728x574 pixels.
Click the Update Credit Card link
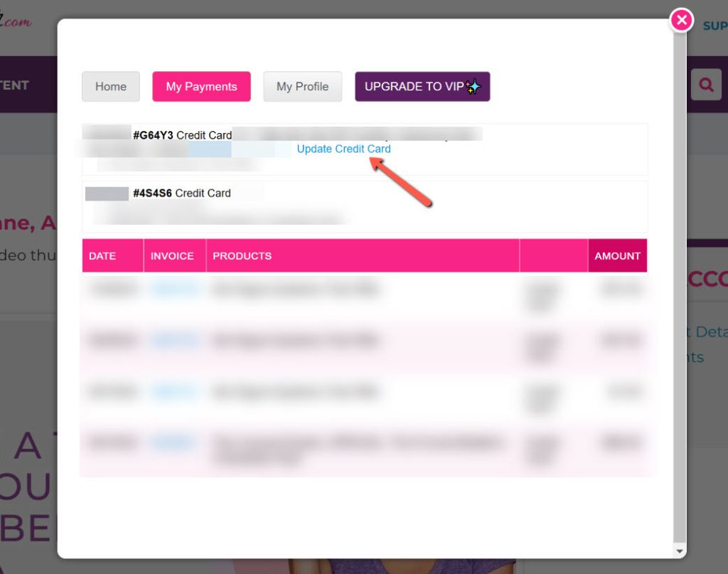click(x=343, y=149)
